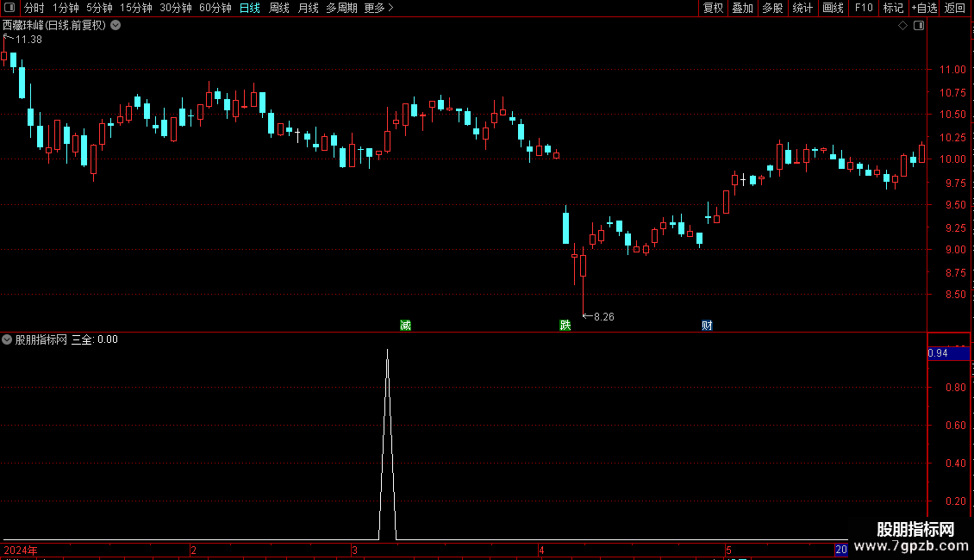
Task: Open the 画线 drawing tools
Action: [x=833, y=8]
